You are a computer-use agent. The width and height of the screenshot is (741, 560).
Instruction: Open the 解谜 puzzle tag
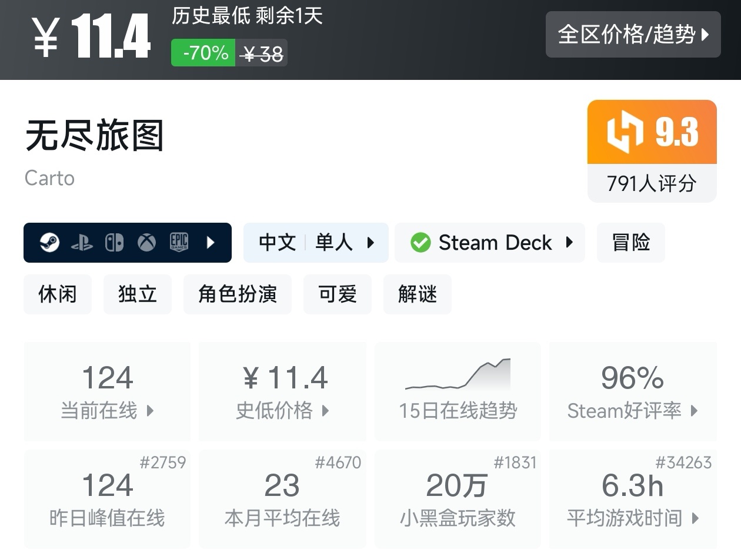pos(417,294)
